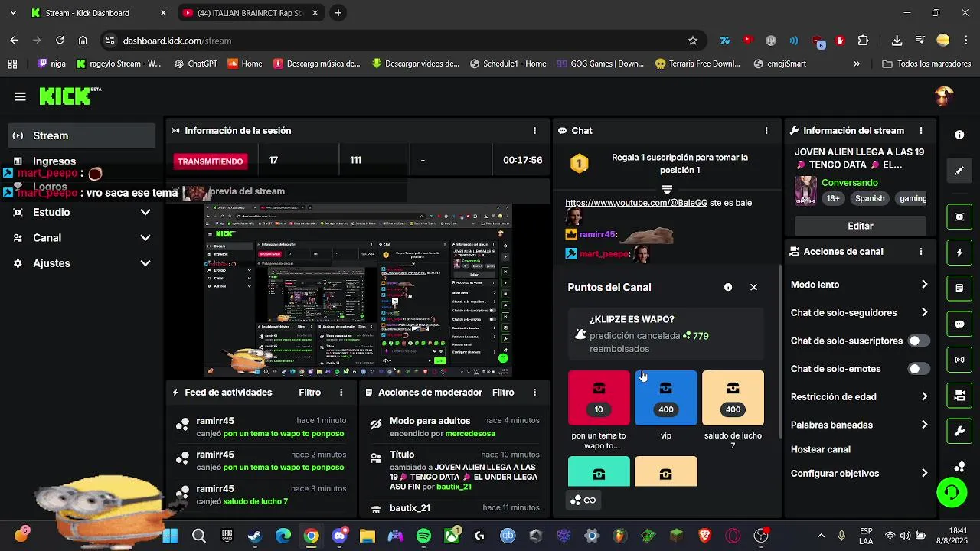Screen dimensions: 980x551
Task: Toggle the chat bubble panel icon
Action: 959,324
